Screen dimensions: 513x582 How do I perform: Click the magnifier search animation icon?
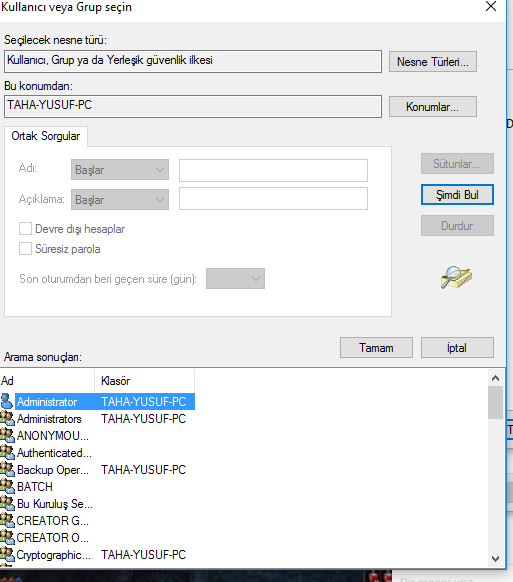tap(456, 277)
